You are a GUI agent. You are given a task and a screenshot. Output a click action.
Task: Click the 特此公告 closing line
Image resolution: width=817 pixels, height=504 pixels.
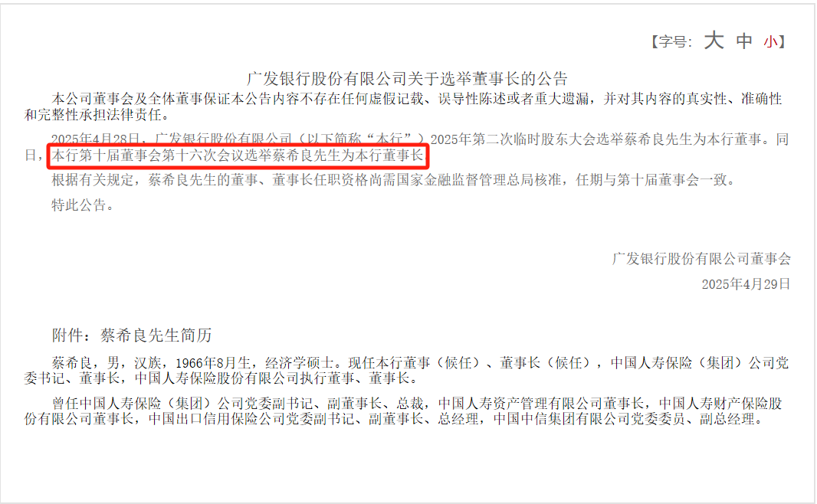pos(82,205)
